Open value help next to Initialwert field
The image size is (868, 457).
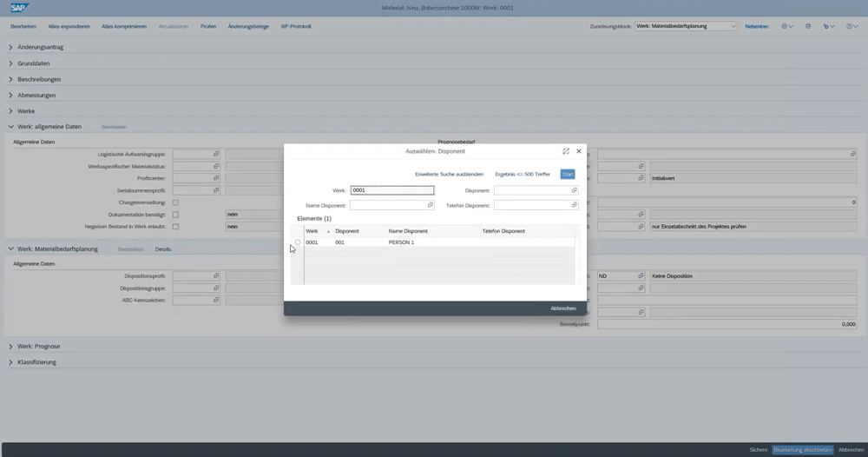tap(641, 178)
